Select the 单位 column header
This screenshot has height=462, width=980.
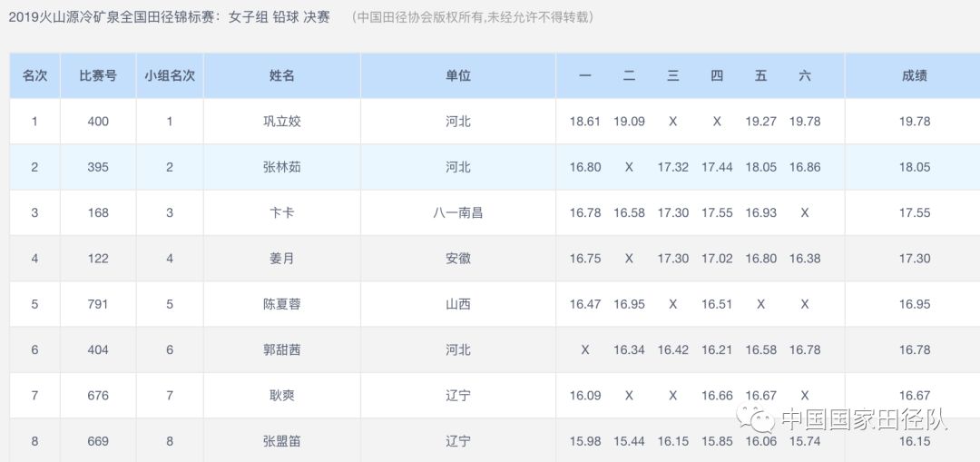click(458, 76)
